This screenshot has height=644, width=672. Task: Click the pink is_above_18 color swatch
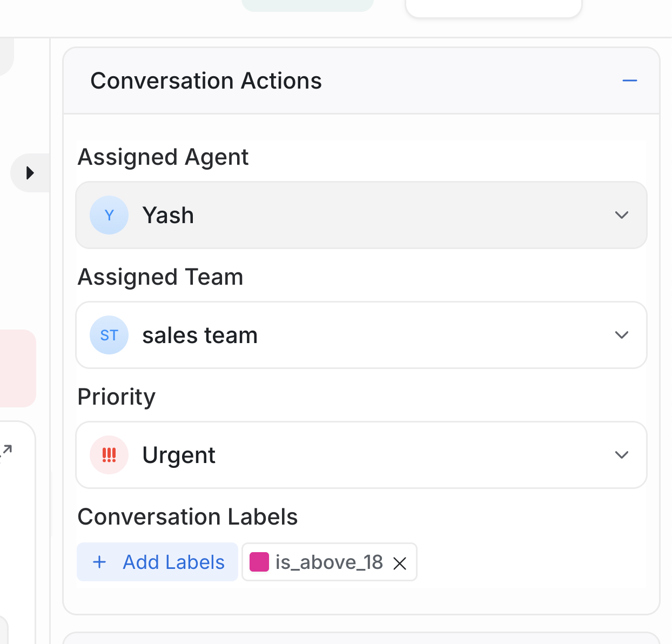click(259, 562)
